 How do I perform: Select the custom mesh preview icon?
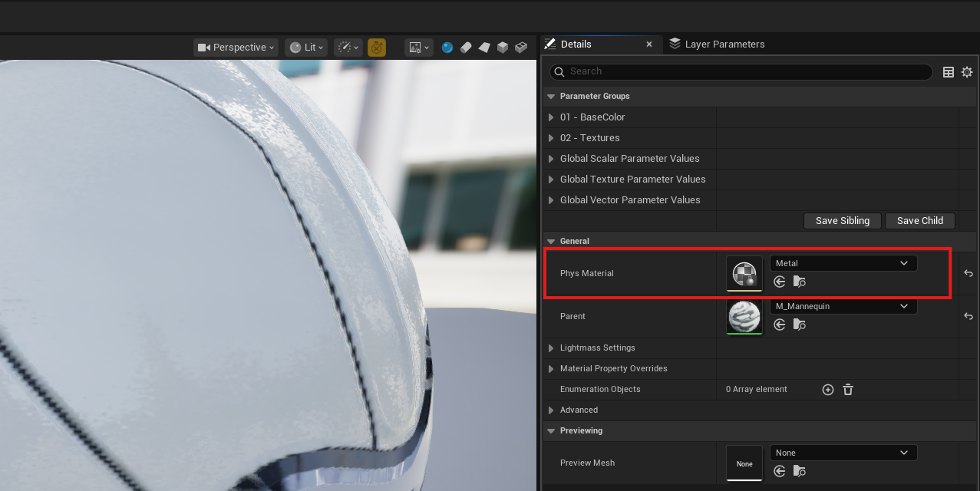(x=521, y=48)
